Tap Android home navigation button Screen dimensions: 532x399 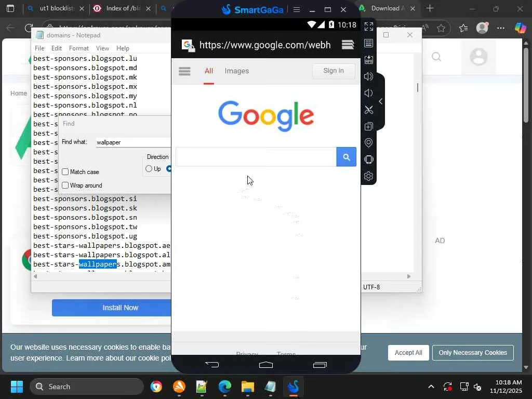pos(266,365)
